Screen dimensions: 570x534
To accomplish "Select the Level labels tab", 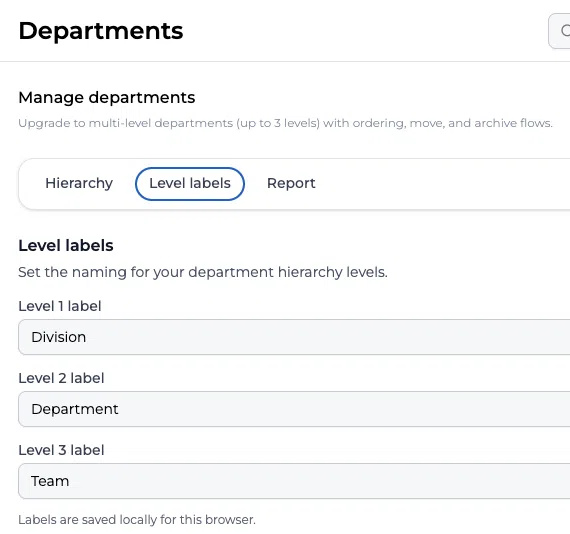I will (190, 184).
